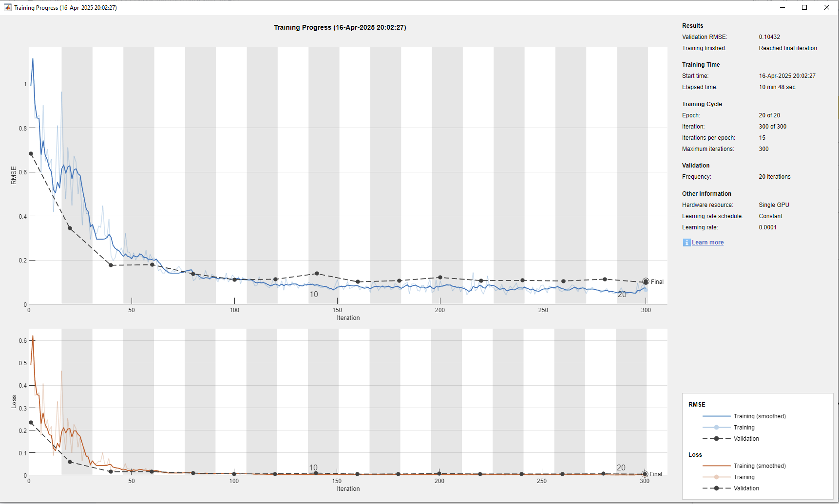
Task: Close the Training Progress window
Action: coord(827,7)
